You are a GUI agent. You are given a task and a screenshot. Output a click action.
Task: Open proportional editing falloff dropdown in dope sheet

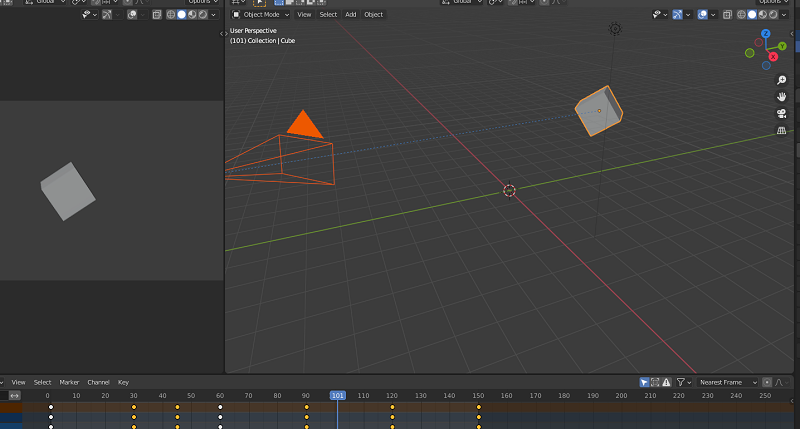click(782, 382)
